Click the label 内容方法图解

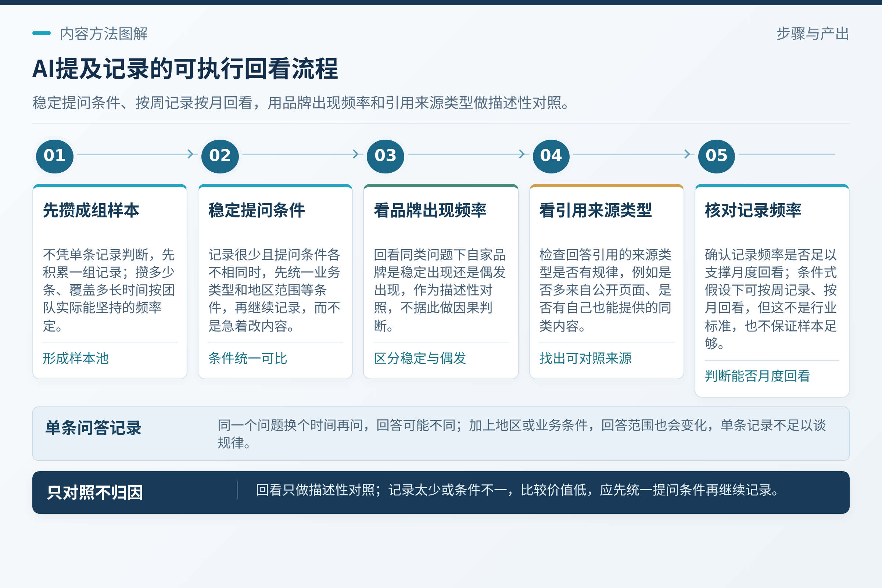(x=104, y=34)
